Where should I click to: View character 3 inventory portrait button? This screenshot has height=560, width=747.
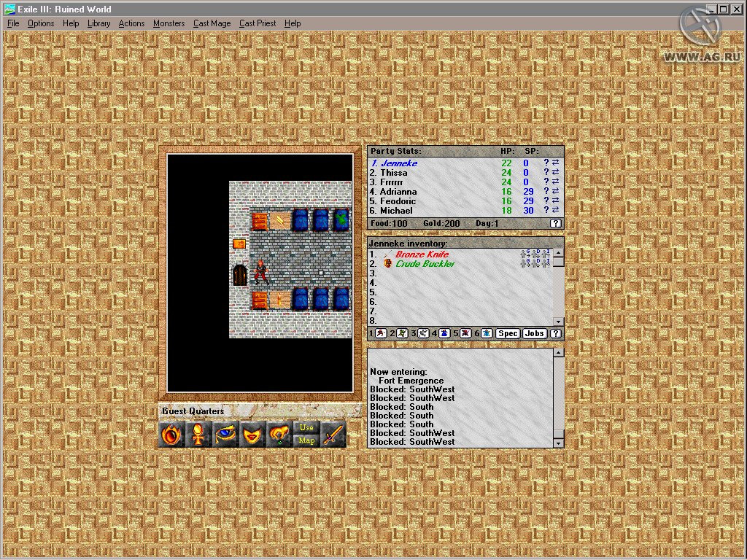tap(423, 333)
